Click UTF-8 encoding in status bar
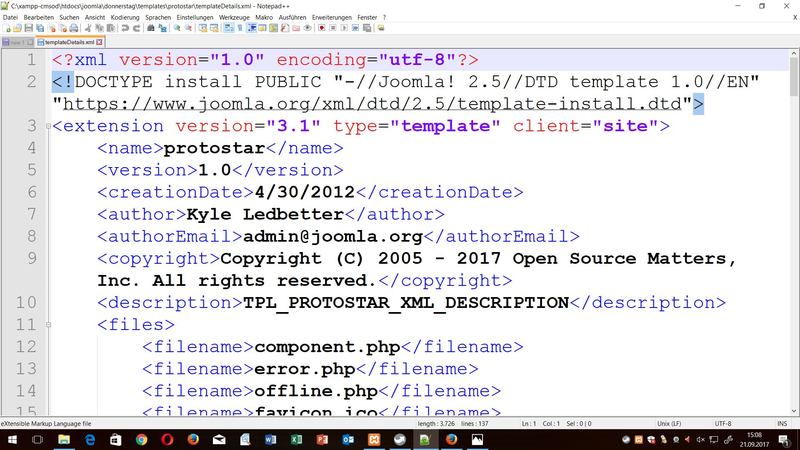The image size is (800, 450). pos(721,423)
